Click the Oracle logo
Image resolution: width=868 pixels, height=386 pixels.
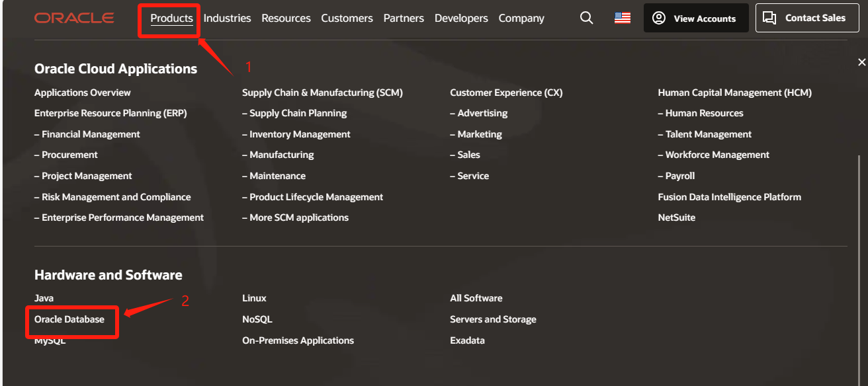point(74,19)
